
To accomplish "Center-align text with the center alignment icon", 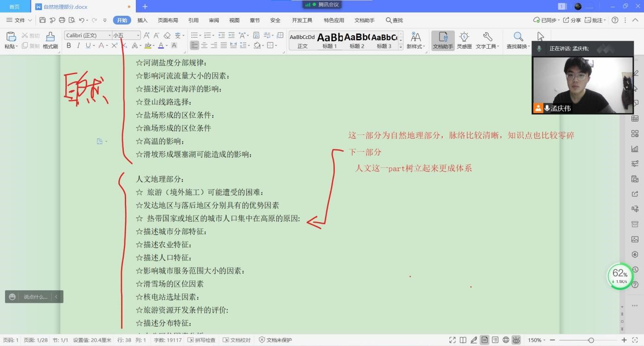I will click(x=204, y=45).
